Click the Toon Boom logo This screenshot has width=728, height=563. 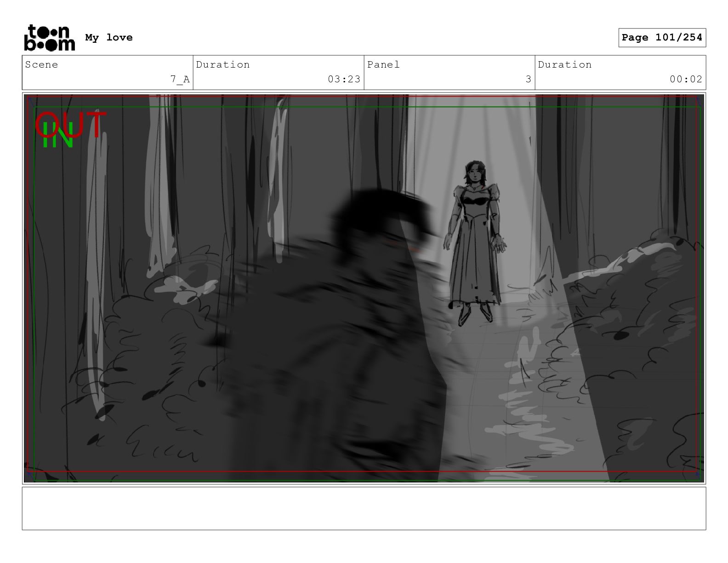(x=50, y=38)
